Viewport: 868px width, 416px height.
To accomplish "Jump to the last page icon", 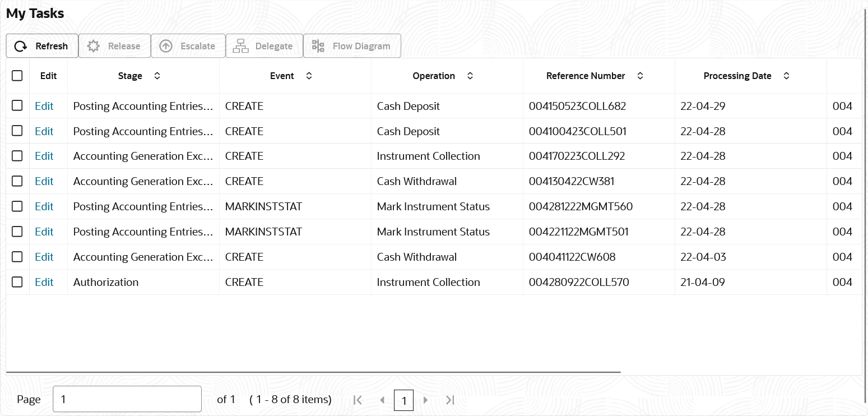I will (x=449, y=400).
